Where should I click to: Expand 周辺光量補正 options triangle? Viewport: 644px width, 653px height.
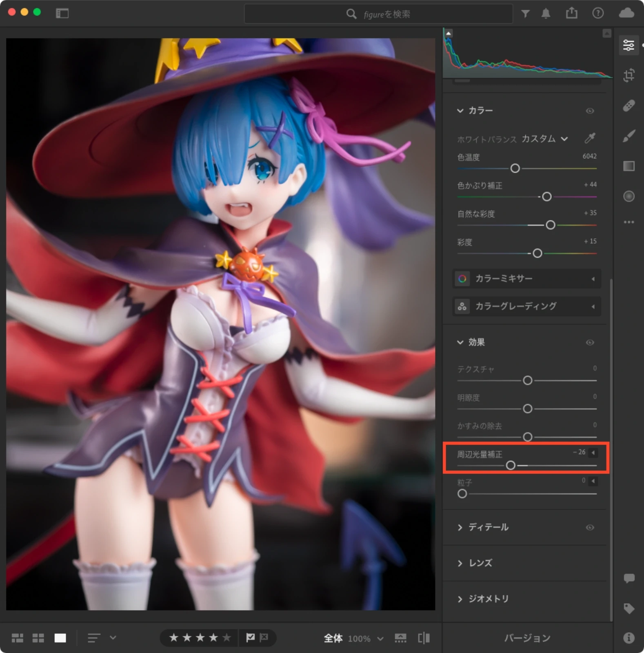tap(593, 453)
